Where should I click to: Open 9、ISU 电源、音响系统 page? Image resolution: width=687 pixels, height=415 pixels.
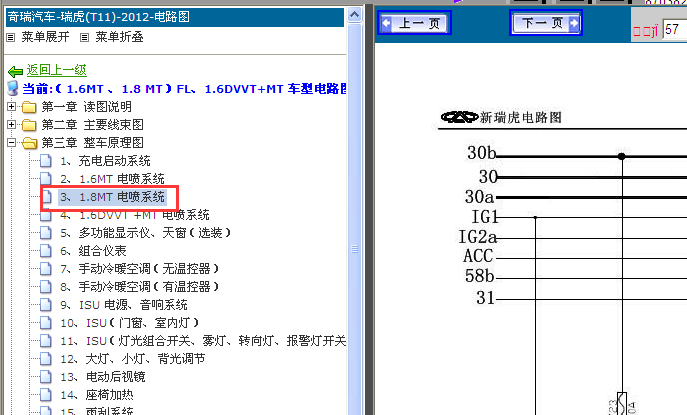click(x=124, y=305)
